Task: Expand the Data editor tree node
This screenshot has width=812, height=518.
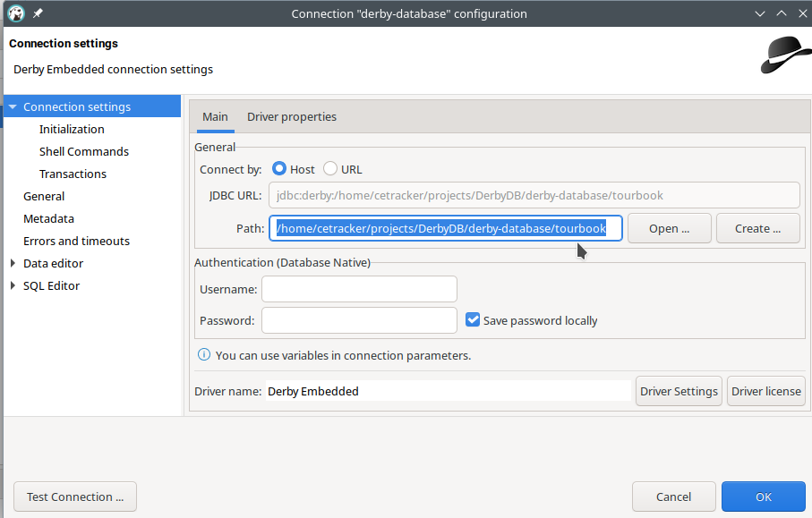Action: (x=13, y=263)
